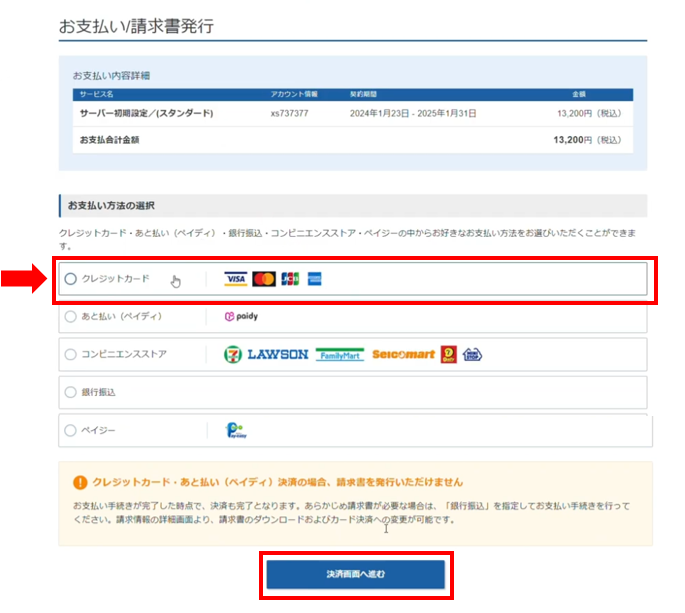This screenshot has height=613, width=685.
Task: Select the クレジットカード radio button
Action: [70, 279]
